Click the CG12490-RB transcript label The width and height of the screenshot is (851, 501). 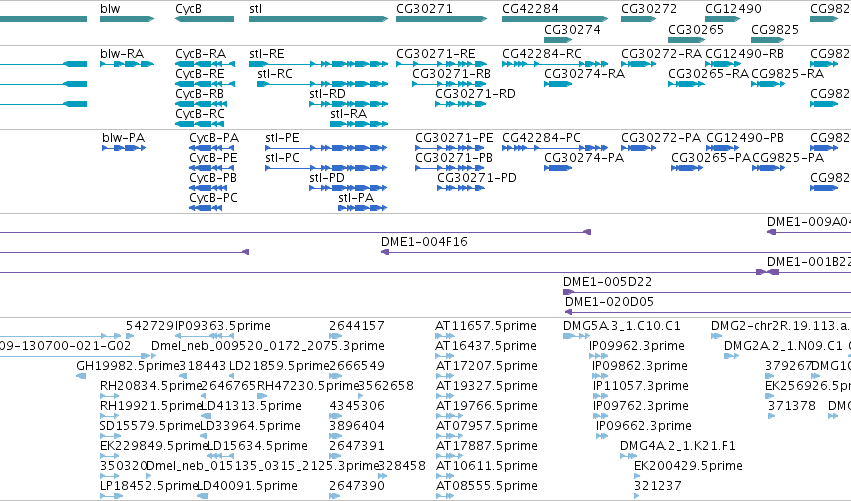click(x=744, y=54)
